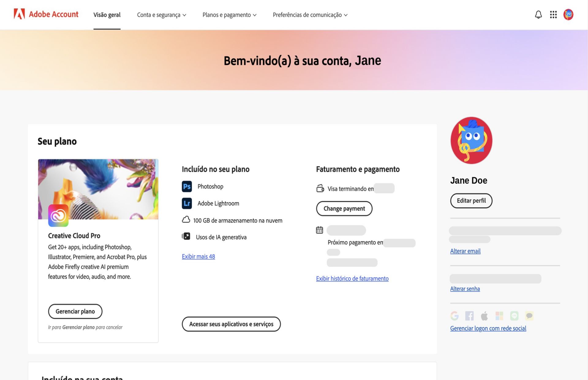Screen dimensions: 588x380
Task: Click the Creative Cloud Pro banner image
Action: [98, 189]
